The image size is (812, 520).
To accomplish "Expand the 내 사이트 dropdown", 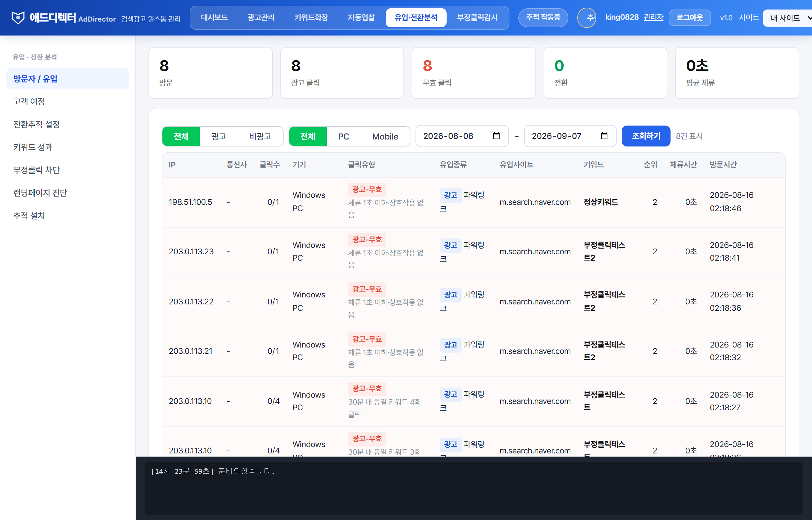I will (x=787, y=18).
